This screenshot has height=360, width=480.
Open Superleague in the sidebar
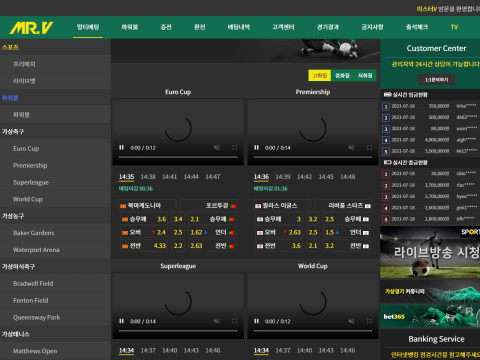point(31,182)
